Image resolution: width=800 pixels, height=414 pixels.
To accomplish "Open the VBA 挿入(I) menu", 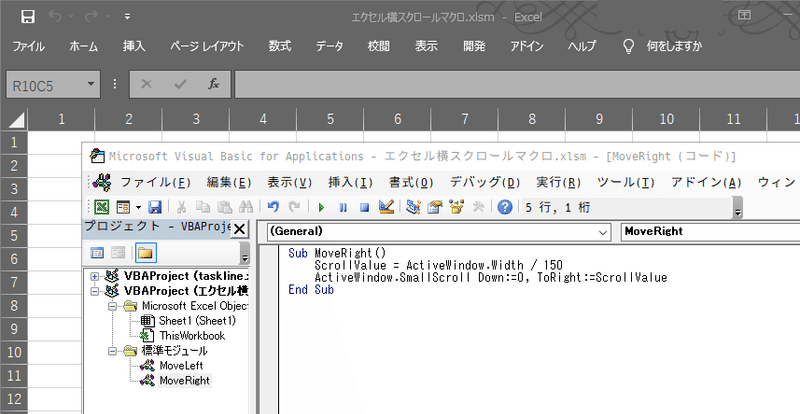I will point(351,182).
